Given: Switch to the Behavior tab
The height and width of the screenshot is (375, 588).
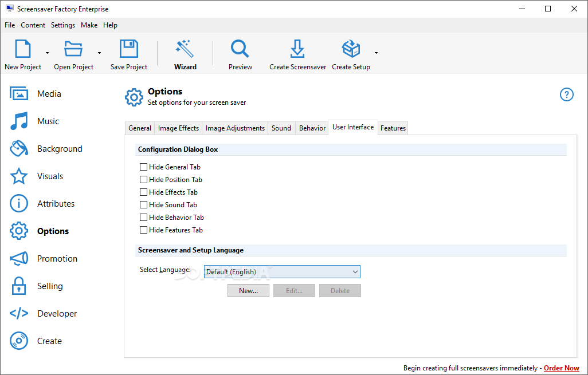Looking at the screenshot, I should [x=312, y=128].
